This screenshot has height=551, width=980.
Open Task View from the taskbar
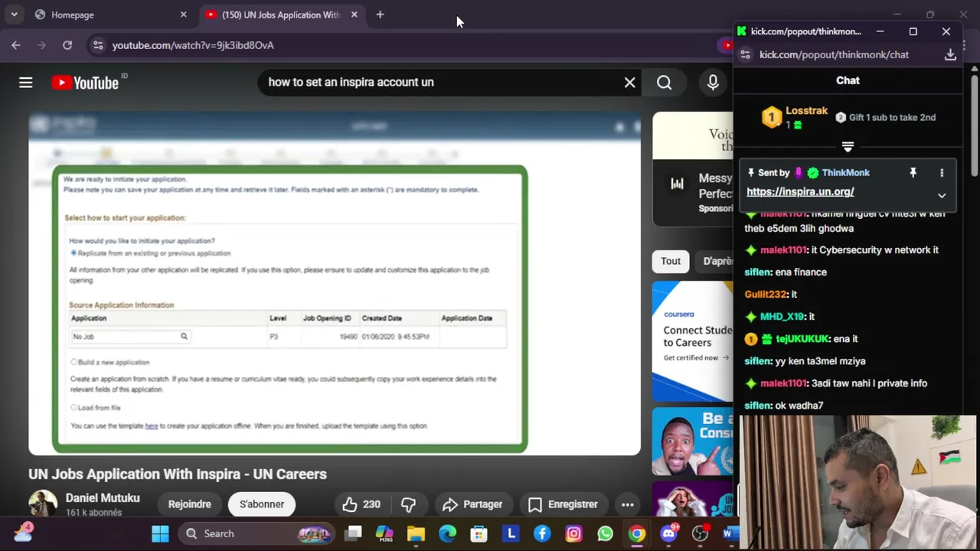[353, 533]
